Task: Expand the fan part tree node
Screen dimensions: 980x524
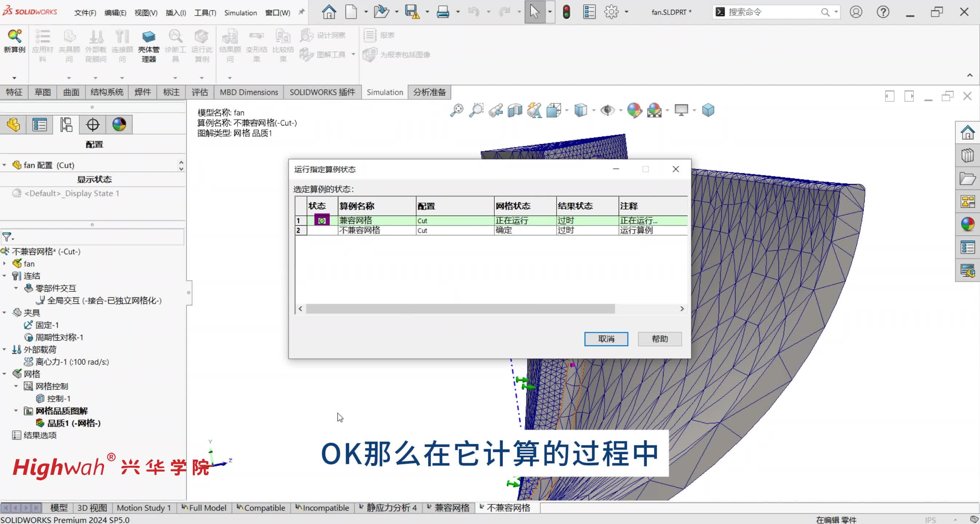Action: pyautogui.click(x=5, y=264)
